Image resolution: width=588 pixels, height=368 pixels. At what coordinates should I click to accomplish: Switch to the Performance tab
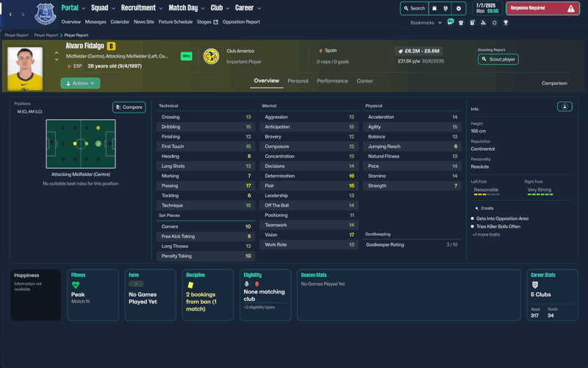coord(332,81)
